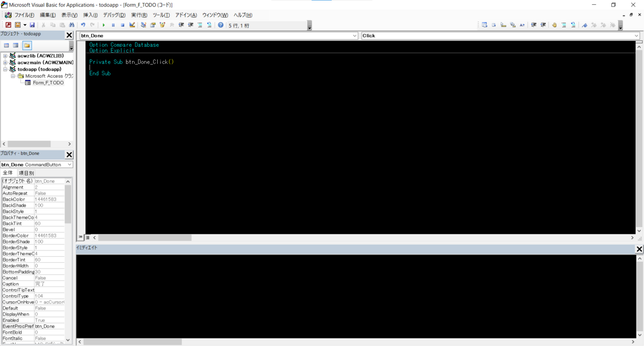Undo the last action with Undo icon
Image resolution: width=644 pixels, height=346 pixels.
[83, 25]
